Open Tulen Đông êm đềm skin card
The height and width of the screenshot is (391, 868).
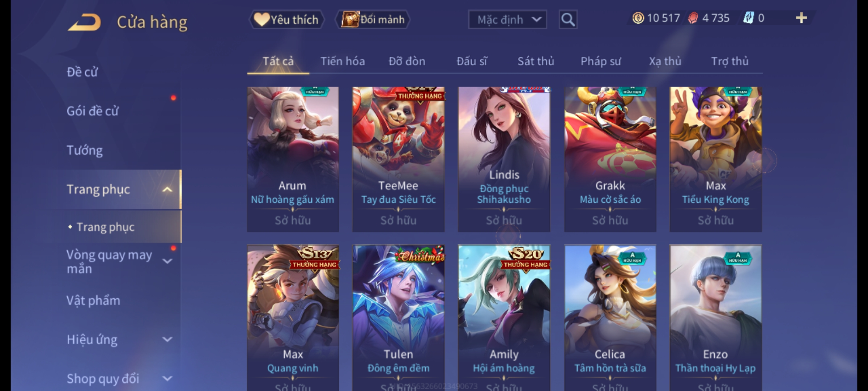[x=399, y=318]
